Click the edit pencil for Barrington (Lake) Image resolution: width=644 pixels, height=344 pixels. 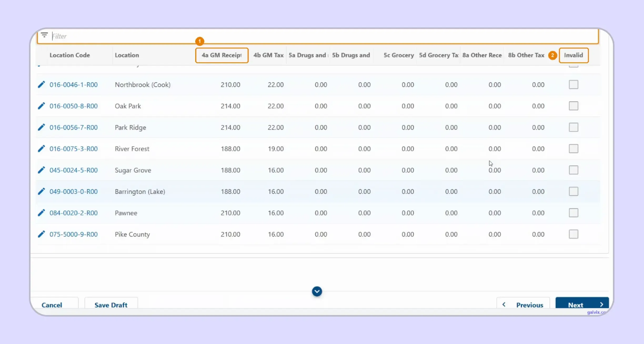(41, 191)
